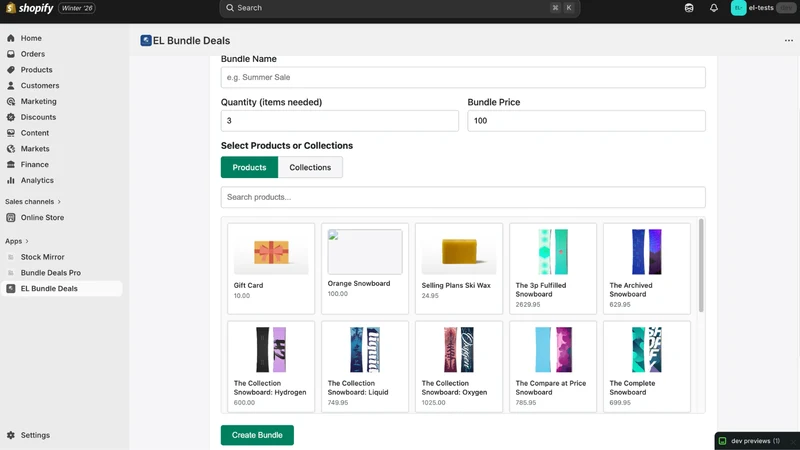Expand the Apps section
The image size is (800, 450).
17,241
